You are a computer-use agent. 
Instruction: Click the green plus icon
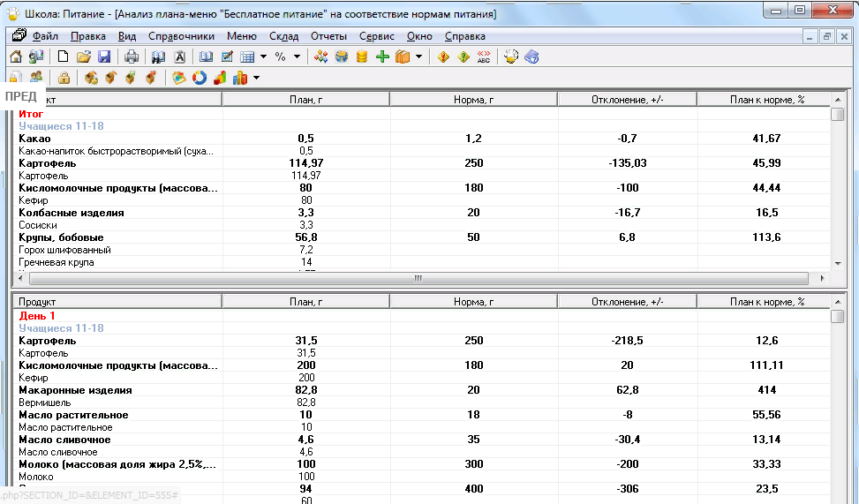(382, 56)
